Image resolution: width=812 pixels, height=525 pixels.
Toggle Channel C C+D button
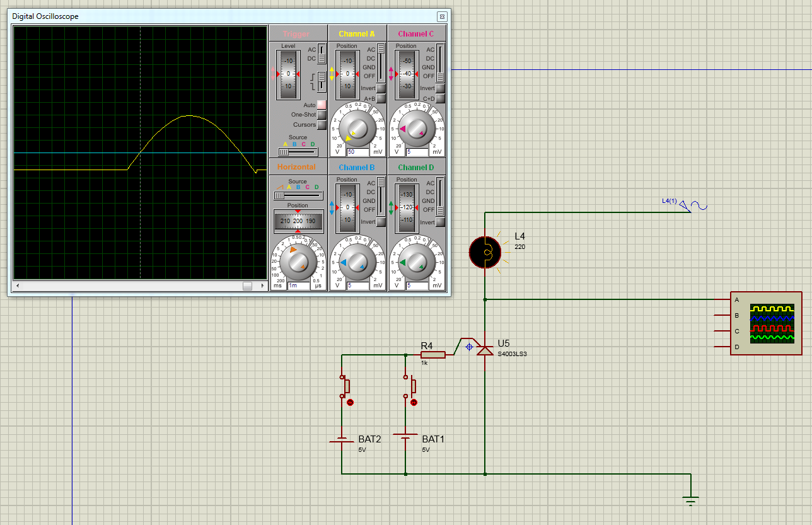pos(440,98)
